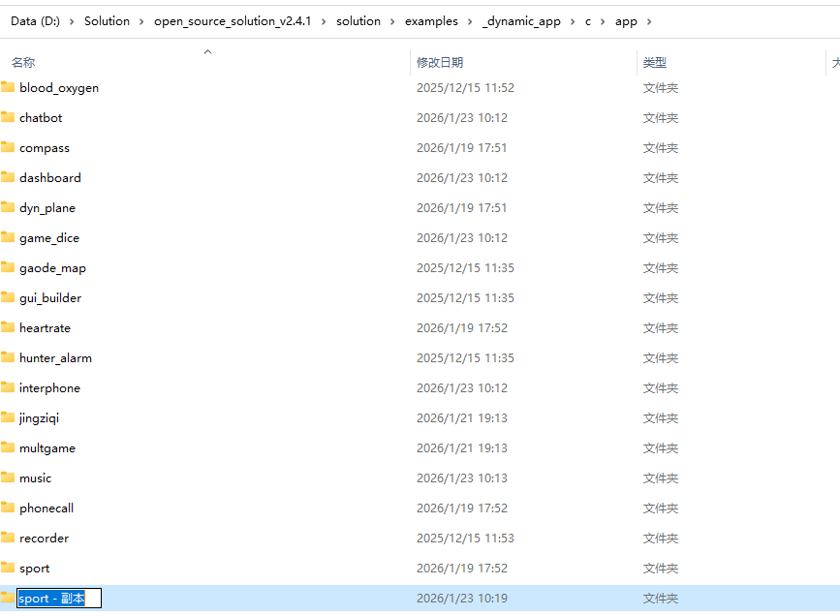Select the dyn_plane folder icon
Viewport: 840px width, 616px height.
click(x=8, y=206)
